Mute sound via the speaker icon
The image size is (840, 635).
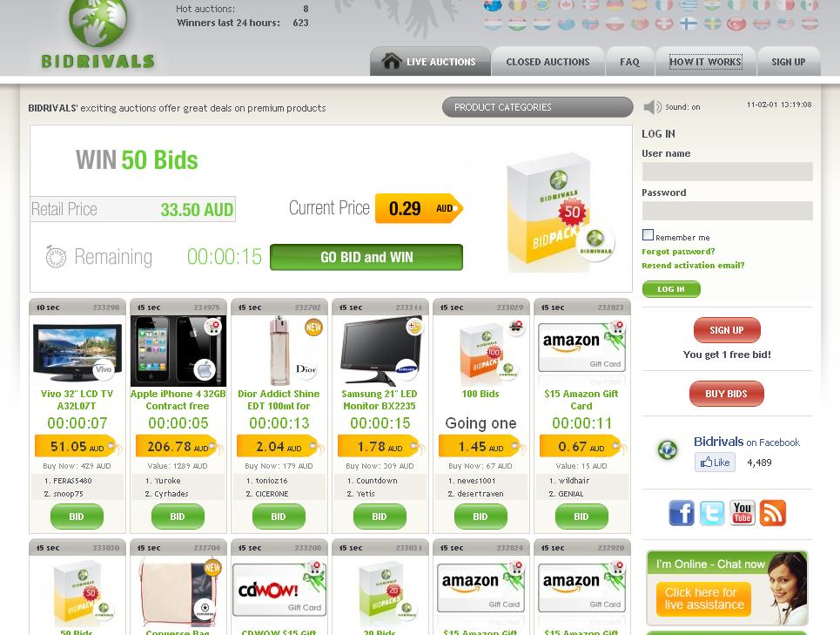pyautogui.click(x=653, y=106)
